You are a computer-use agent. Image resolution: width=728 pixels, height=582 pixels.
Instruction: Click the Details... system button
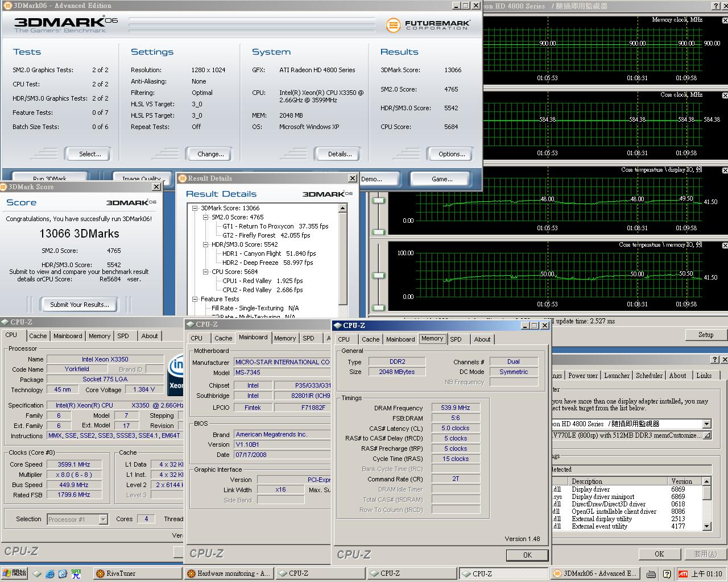[337, 154]
